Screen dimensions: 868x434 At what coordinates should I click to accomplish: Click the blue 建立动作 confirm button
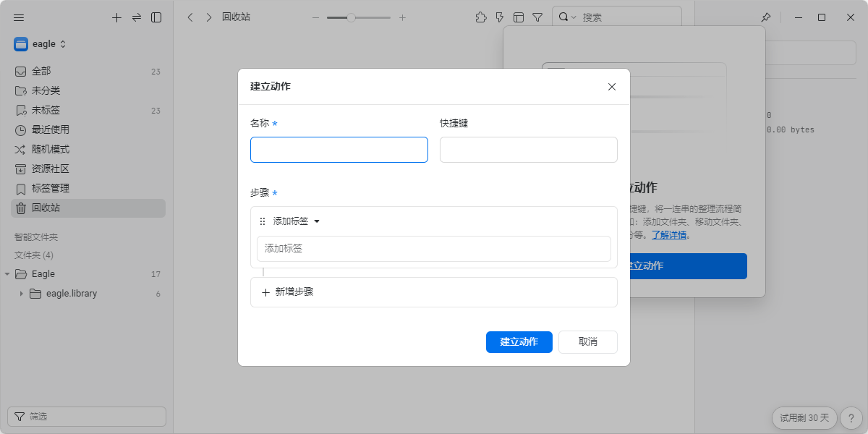point(519,342)
